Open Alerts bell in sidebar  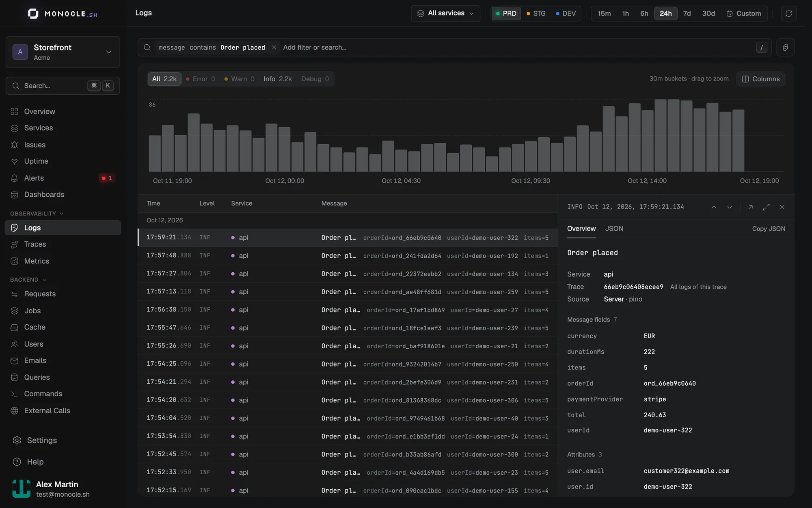tap(15, 178)
